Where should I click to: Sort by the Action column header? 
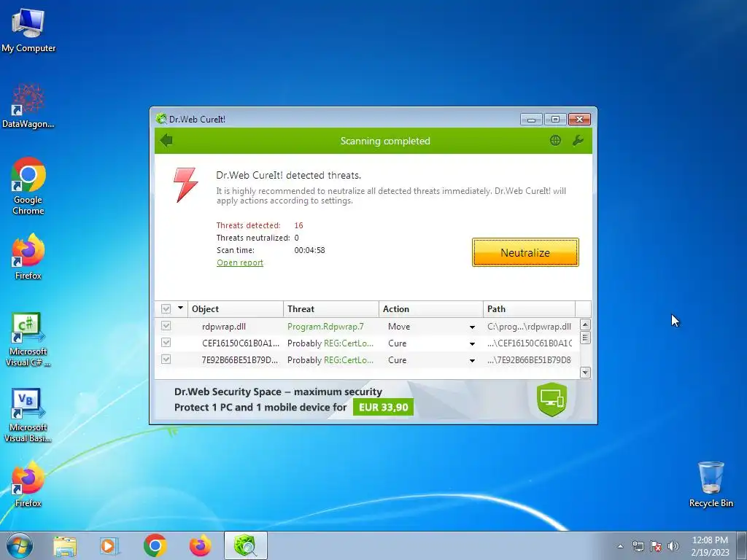click(431, 309)
